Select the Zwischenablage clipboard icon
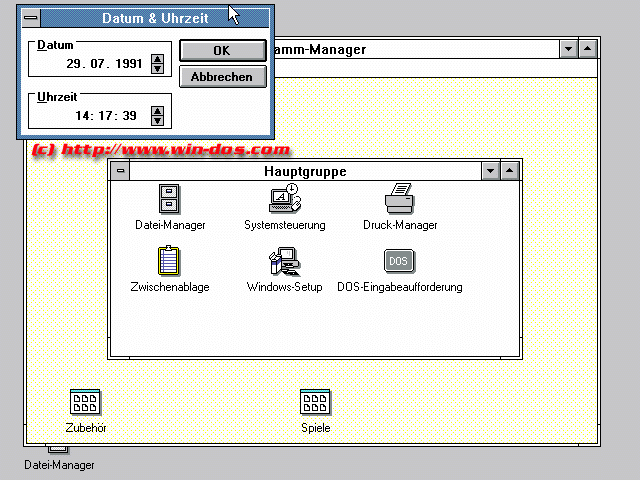The height and width of the screenshot is (480, 640). [x=170, y=261]
